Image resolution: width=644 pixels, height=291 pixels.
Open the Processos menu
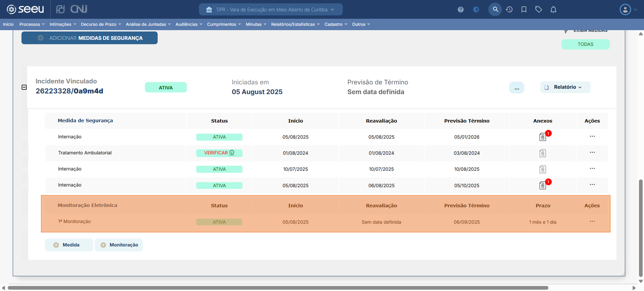click(32, 24)
